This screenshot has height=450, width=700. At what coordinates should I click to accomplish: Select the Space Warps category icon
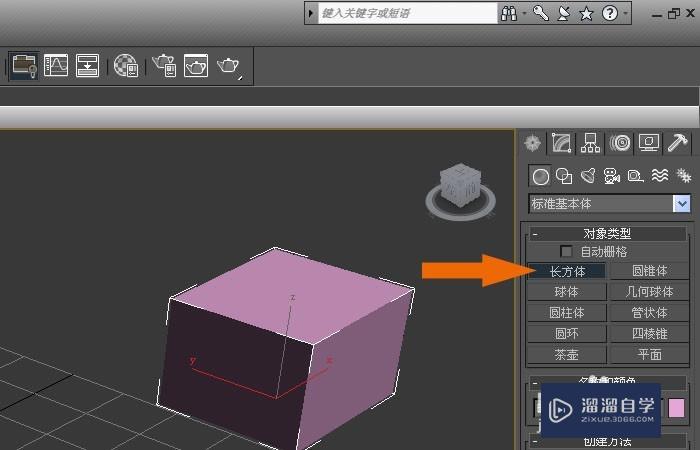659,175
